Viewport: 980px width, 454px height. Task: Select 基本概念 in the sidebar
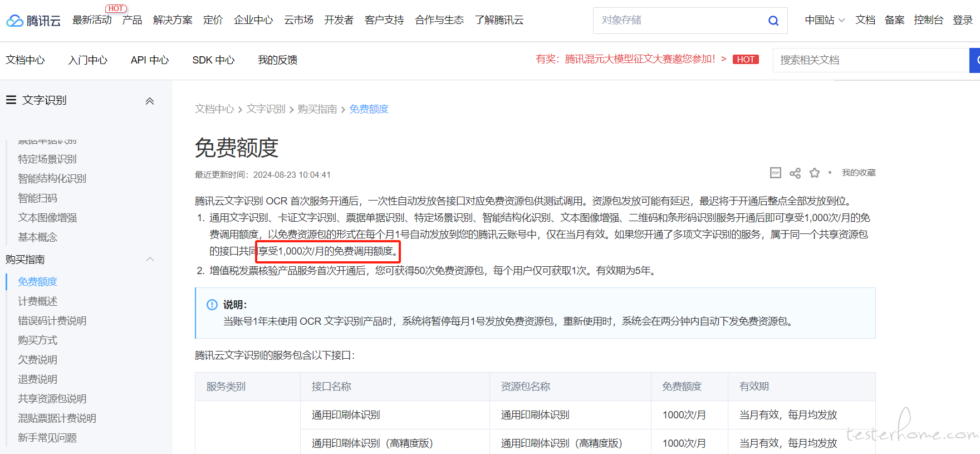[x=37, y=237]
